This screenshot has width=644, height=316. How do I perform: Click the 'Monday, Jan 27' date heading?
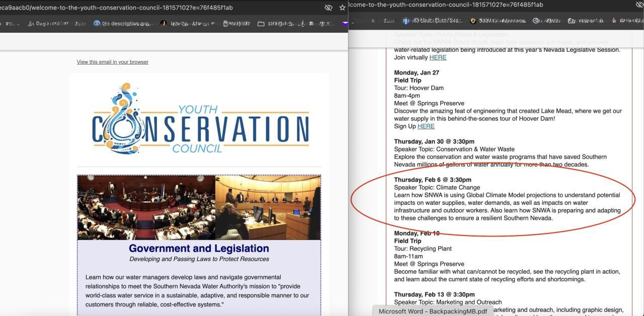point(417,72)
